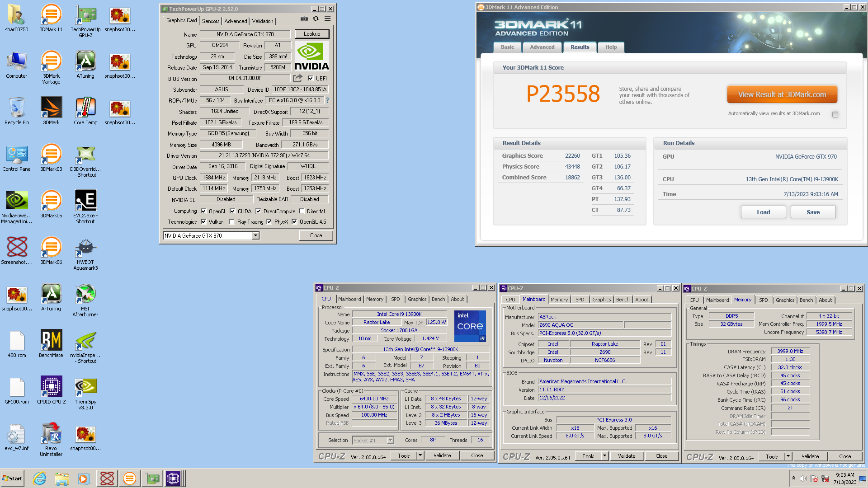Show hidden system tray icons arrow
This screenshot has width=868, height=488.
(793, 478)
